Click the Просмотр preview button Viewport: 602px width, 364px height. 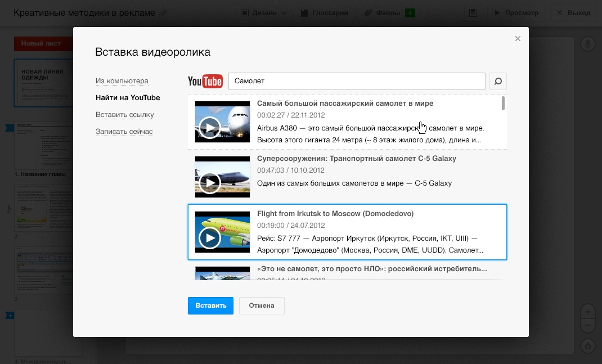pos(516,13)
